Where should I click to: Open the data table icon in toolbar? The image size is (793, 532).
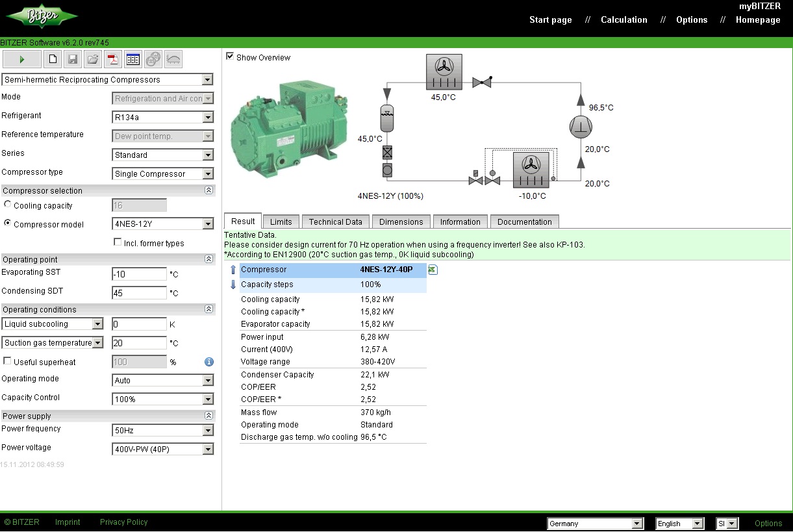coord(133,59)
